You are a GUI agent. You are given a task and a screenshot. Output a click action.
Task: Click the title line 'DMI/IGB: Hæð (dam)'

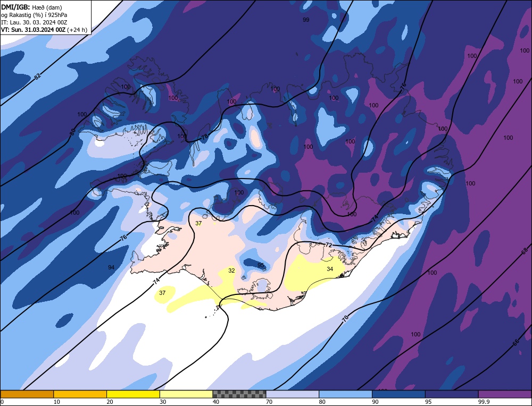click(31, 7)
